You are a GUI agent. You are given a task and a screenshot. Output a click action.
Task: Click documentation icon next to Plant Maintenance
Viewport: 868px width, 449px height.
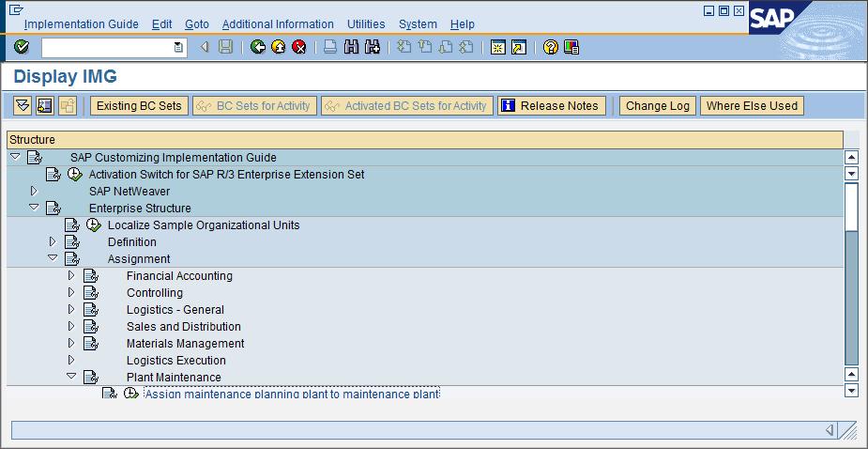(x=91, y=378)
